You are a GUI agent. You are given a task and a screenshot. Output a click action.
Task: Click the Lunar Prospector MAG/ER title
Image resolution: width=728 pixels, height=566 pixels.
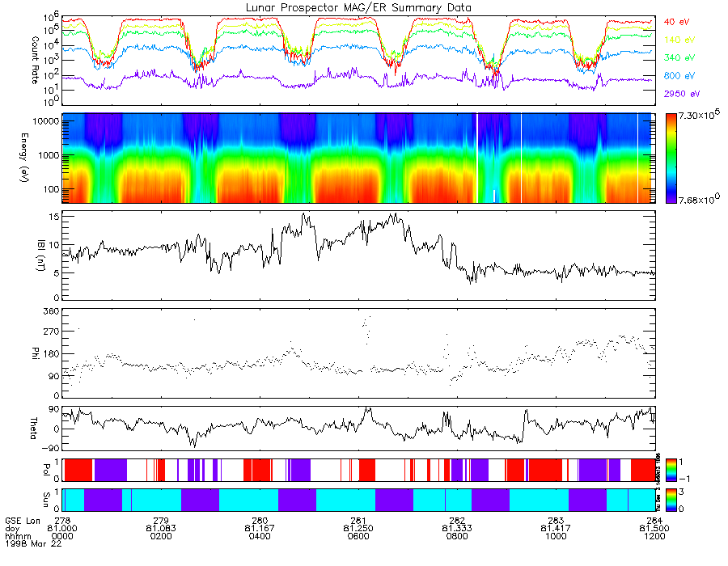tap(358, 7)
